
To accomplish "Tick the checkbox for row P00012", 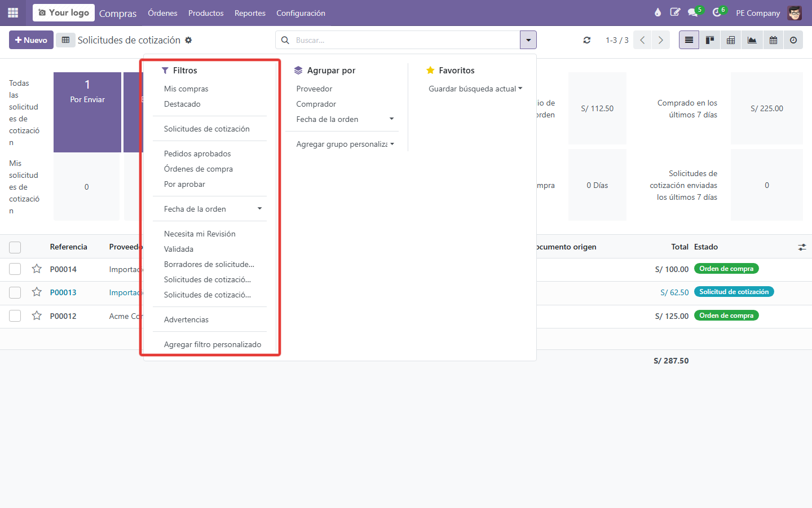I will click(x=15, y=316).
